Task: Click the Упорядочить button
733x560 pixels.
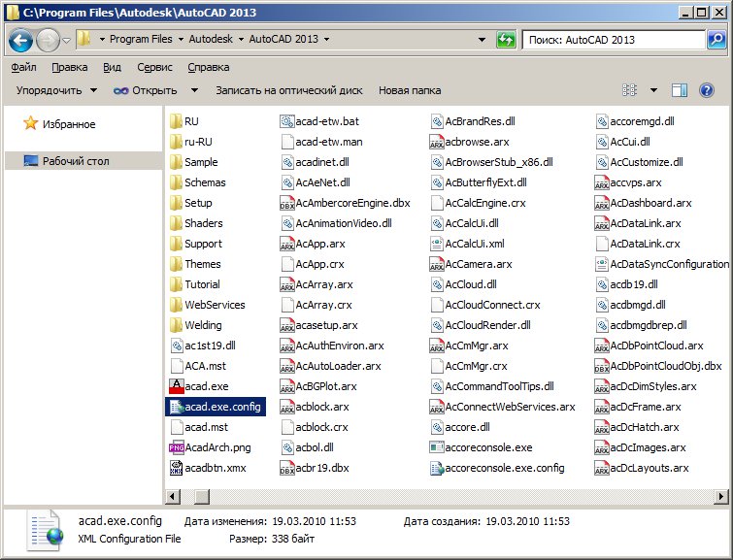Action: 56,90
